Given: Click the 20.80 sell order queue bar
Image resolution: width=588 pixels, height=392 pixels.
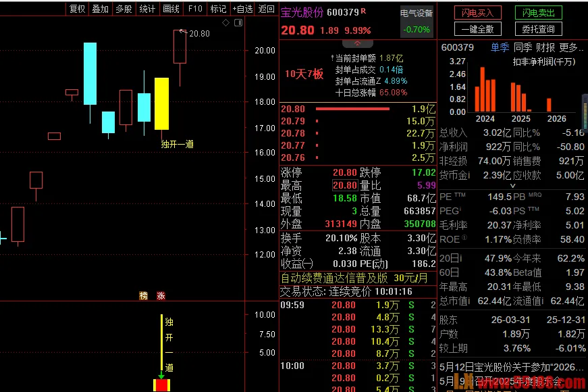Looking at the screenshot, I should [x=352, y=109].
